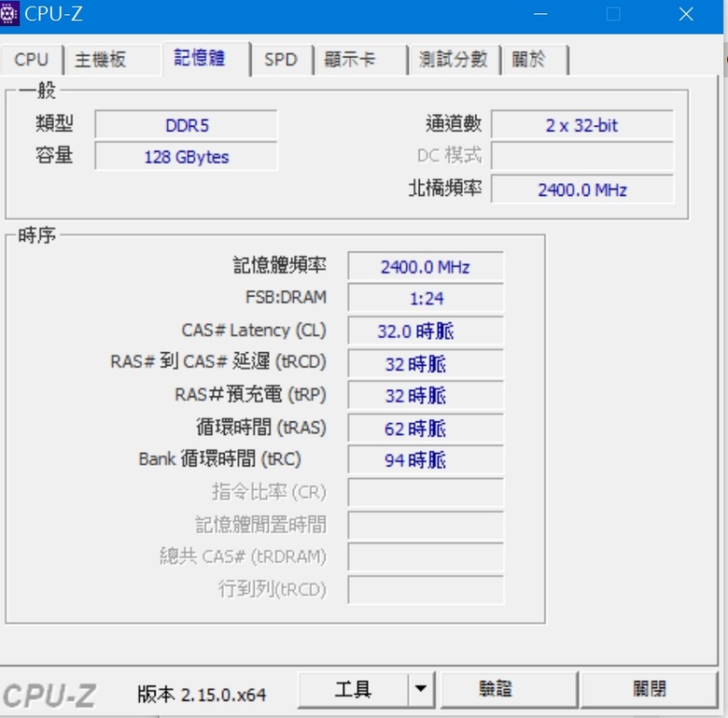
Task: Click the FSB:DRAM 1:24 value
Action: 426,298
